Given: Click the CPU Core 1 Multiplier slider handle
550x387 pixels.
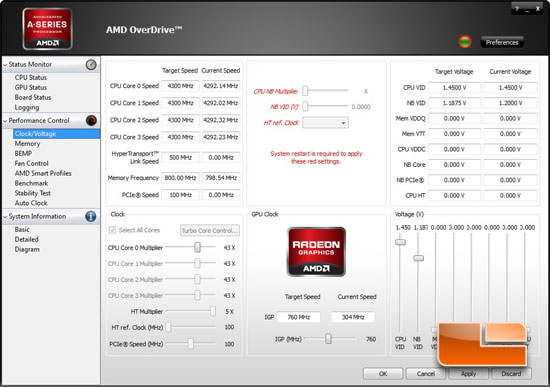Looking at the screenshot, I should 197,263.
